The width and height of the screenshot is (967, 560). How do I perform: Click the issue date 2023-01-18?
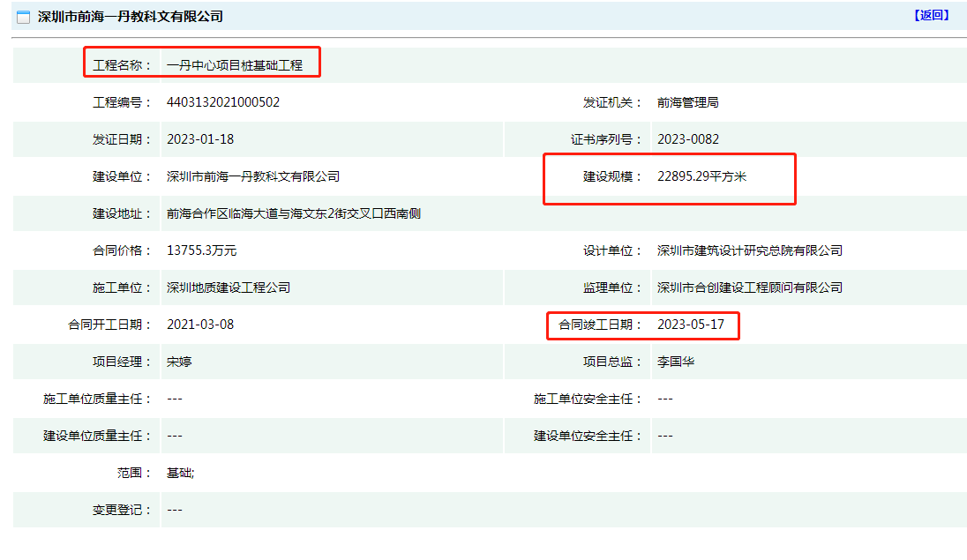200,139
